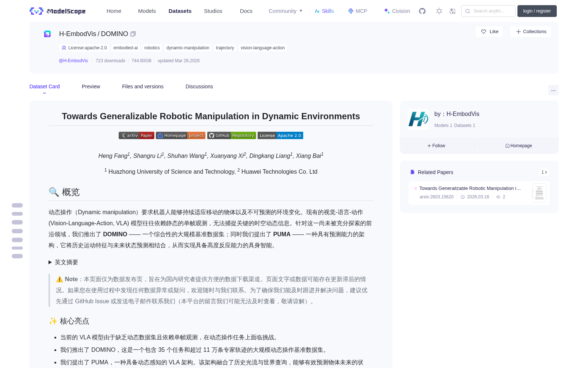The image size is (588, 368).
Task: Open the Skills link
Action: coord(324,11)
